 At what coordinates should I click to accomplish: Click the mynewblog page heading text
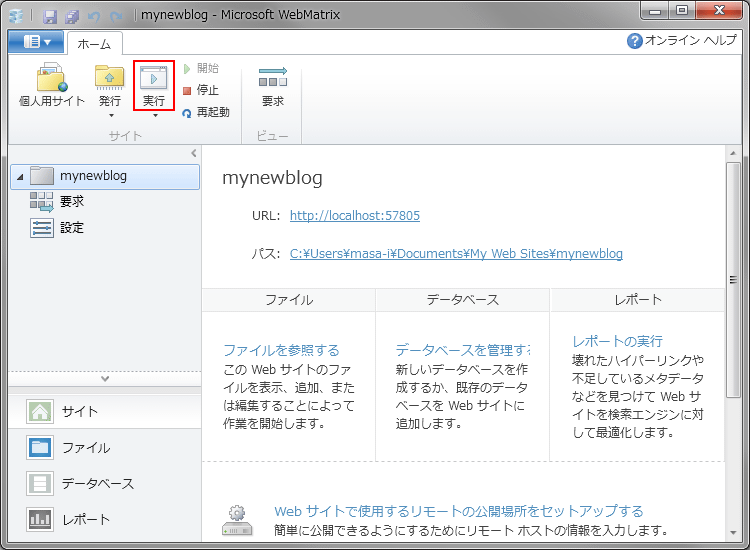coord(272,178)
